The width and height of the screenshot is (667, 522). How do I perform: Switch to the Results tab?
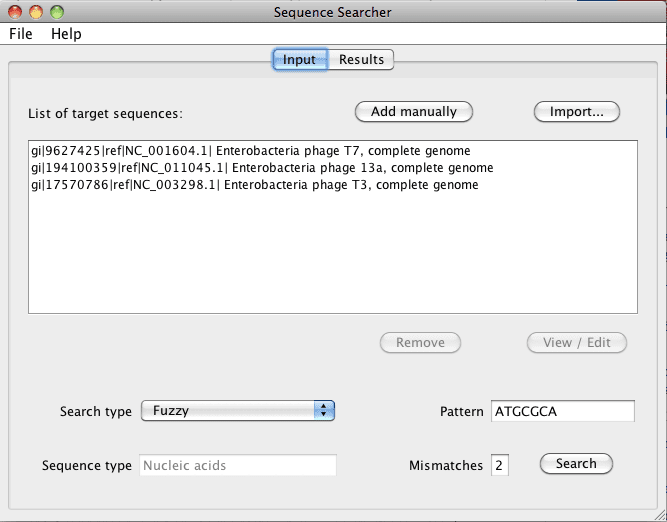[x=361, y=60]
